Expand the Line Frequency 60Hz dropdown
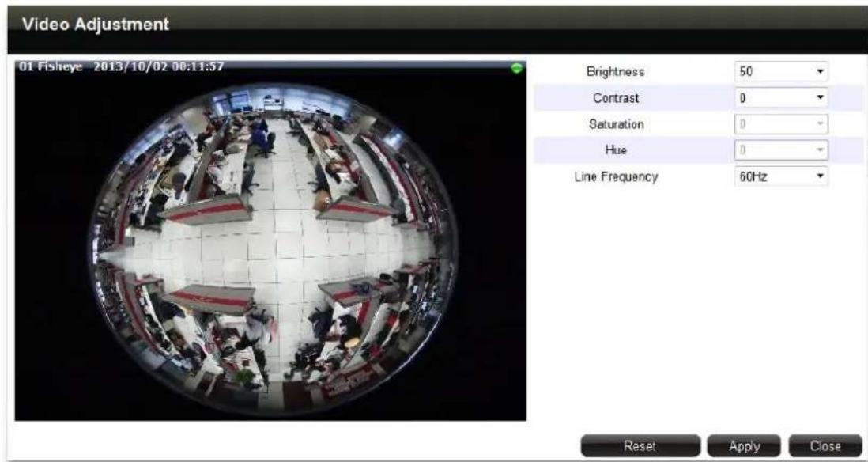Screen dimensions: 868x462 coord(781,176)
